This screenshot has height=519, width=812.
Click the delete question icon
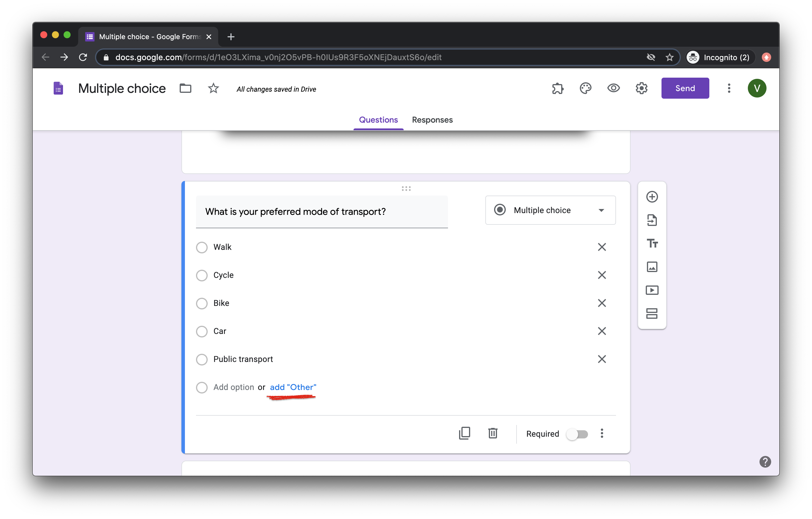tap(492, 433)
